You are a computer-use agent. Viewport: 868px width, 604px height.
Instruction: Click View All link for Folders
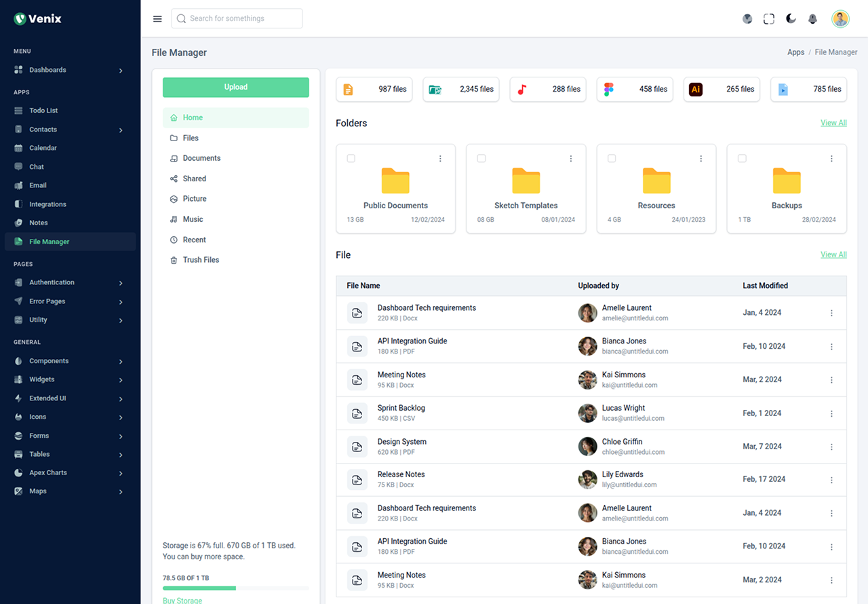coord(833,123)
